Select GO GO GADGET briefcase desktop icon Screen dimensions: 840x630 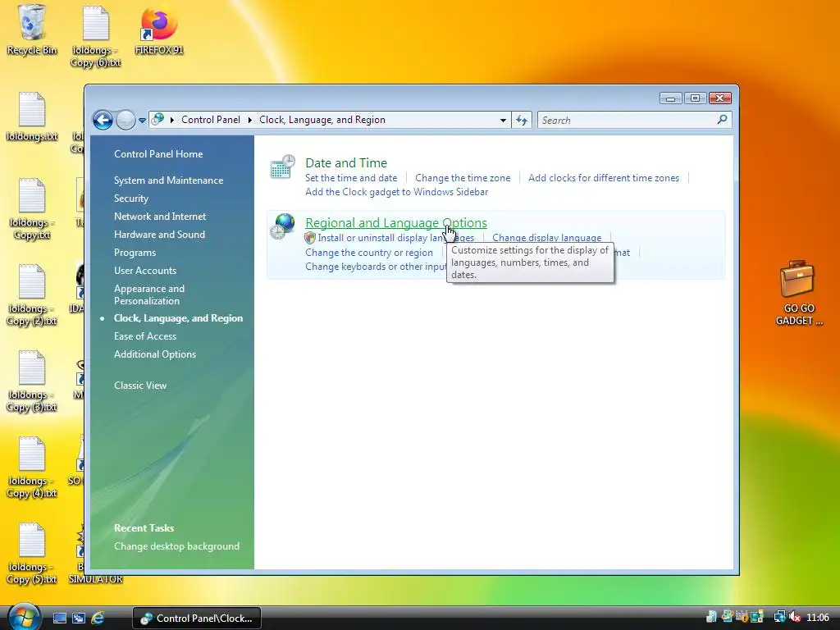point(799,293)
